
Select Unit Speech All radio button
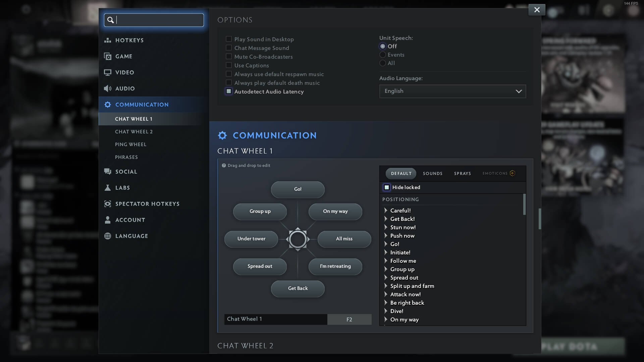coord(383,63)
